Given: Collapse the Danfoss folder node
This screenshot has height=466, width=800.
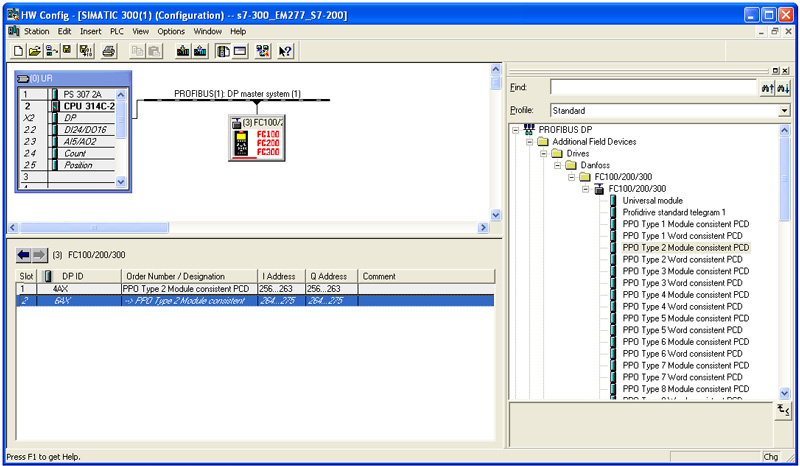Looking at the screenshot, I should coord(558,165).
